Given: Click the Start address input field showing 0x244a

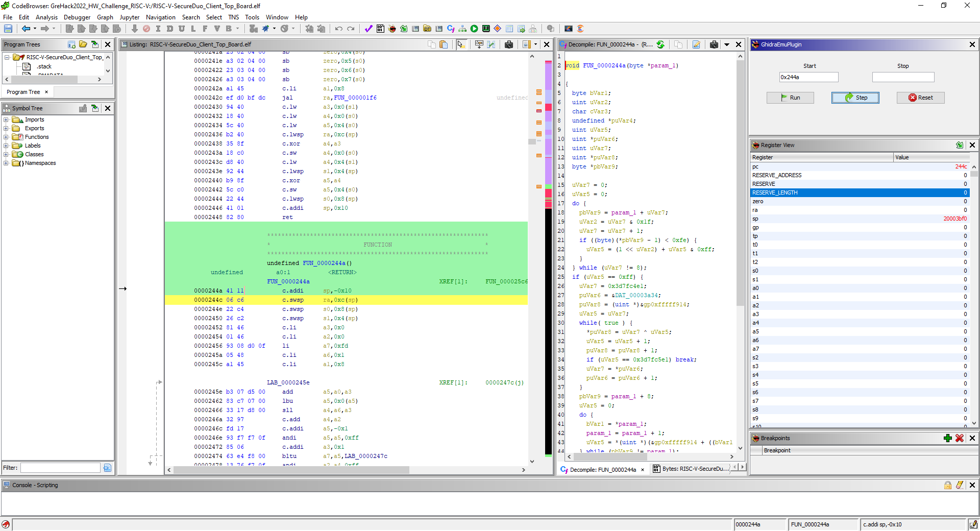Looking at the screenshot, I should point(808,77).
